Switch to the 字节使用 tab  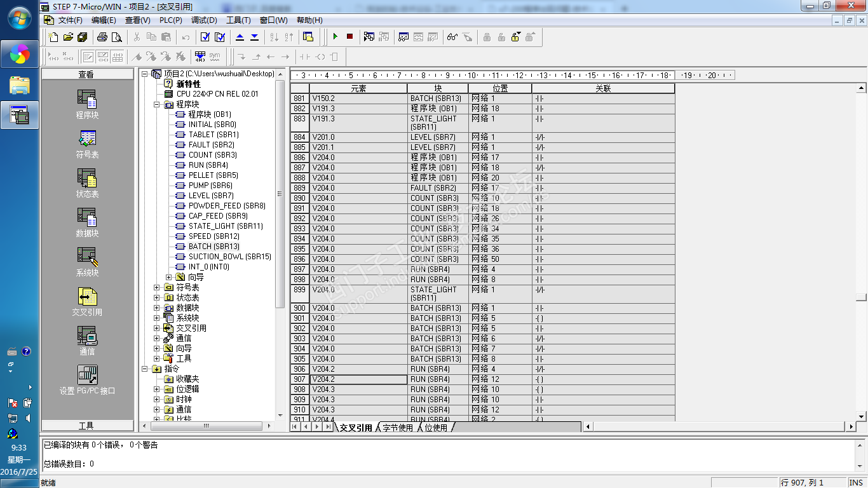398,428
